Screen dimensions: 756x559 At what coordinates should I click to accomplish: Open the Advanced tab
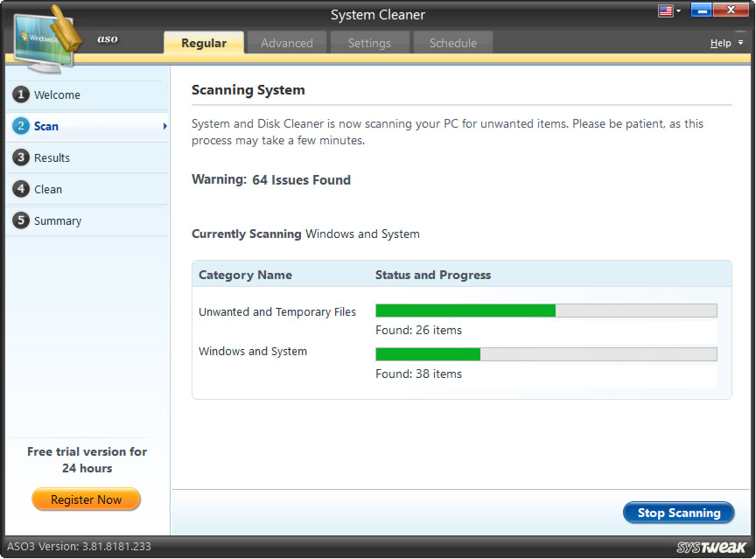click(287, 42)
